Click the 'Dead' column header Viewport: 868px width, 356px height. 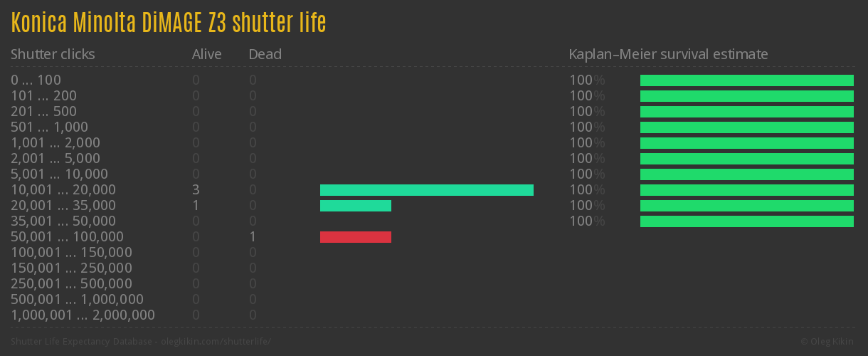265,54
